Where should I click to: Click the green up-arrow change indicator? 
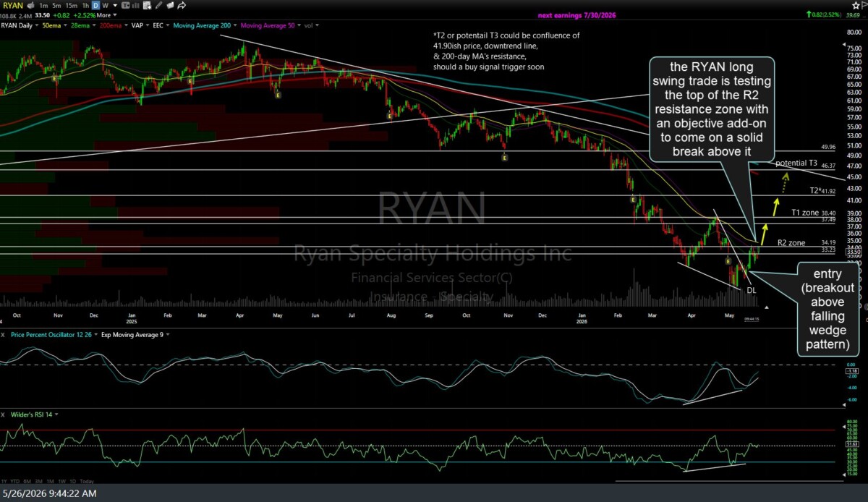(x=809, y=15)
